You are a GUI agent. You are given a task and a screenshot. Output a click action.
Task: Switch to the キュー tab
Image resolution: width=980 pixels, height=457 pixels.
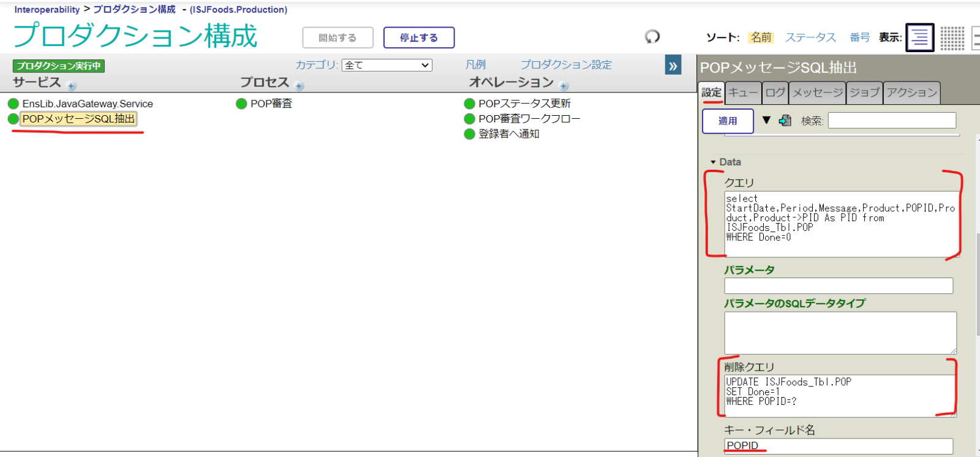point(743,93)
